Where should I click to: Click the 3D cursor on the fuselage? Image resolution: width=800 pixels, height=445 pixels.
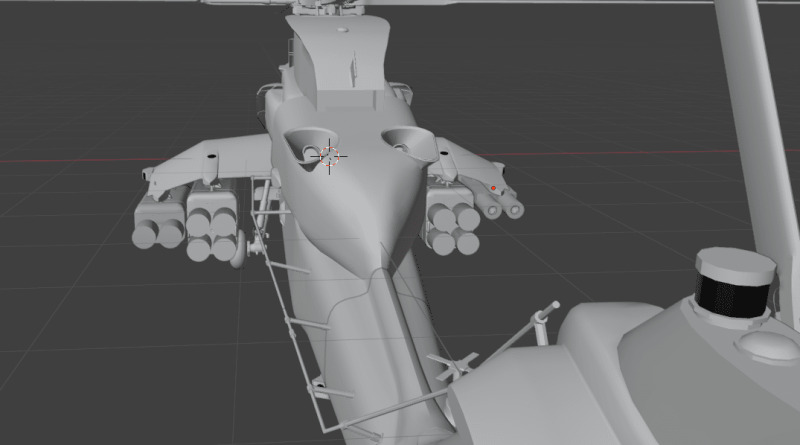(x=329, y=156)
